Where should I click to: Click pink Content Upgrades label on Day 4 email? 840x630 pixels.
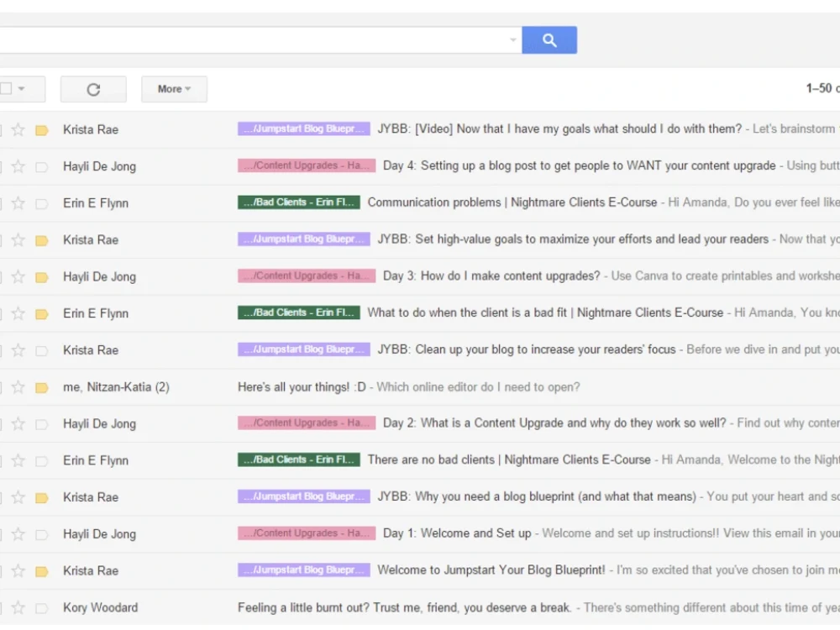tap(307, 165)
